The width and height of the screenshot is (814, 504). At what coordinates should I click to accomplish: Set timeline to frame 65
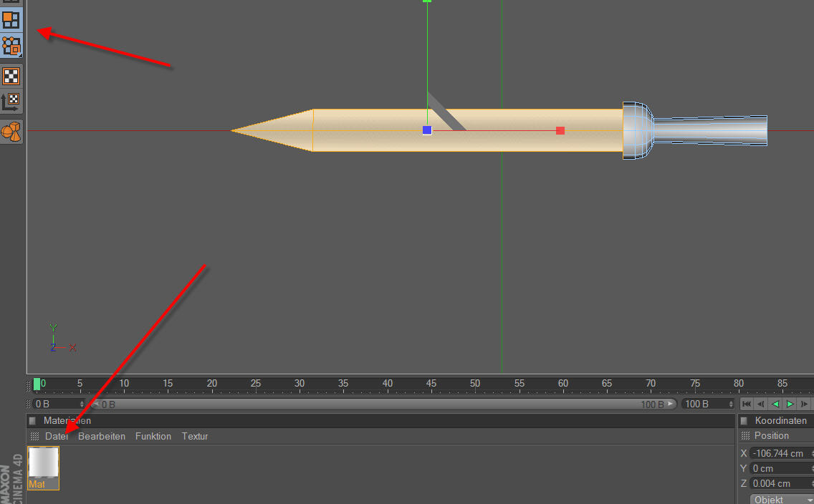pyautogui.click(x=607, y=384)
